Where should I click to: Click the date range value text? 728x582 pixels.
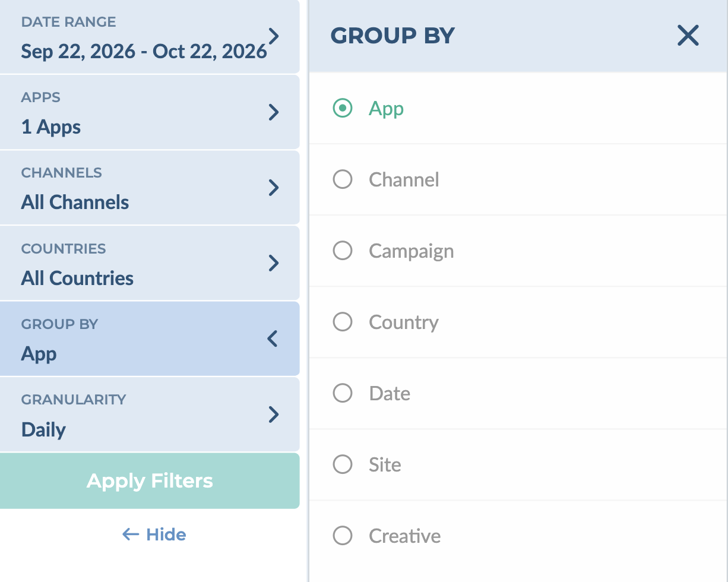(x=144, y=52)
